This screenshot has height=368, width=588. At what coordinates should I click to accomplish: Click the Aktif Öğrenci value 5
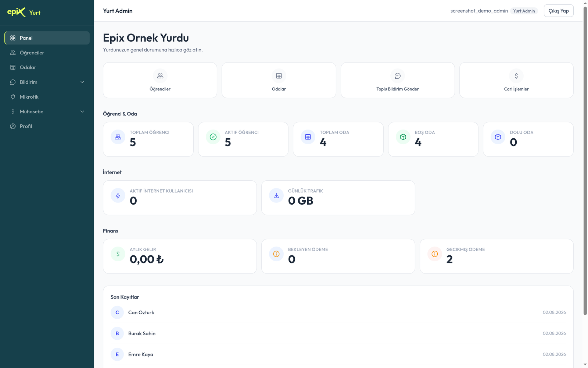[x=228, y=142]
